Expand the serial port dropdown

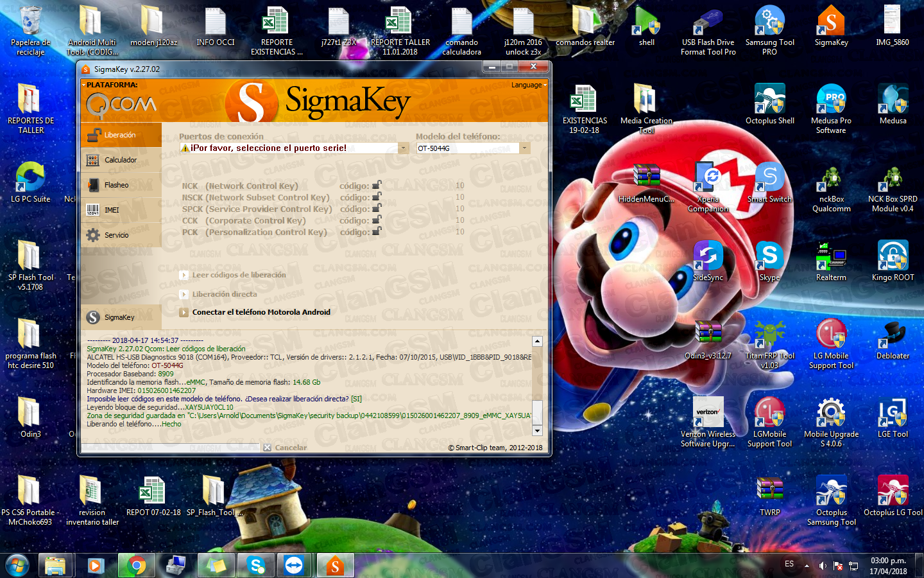click(404, 148)
